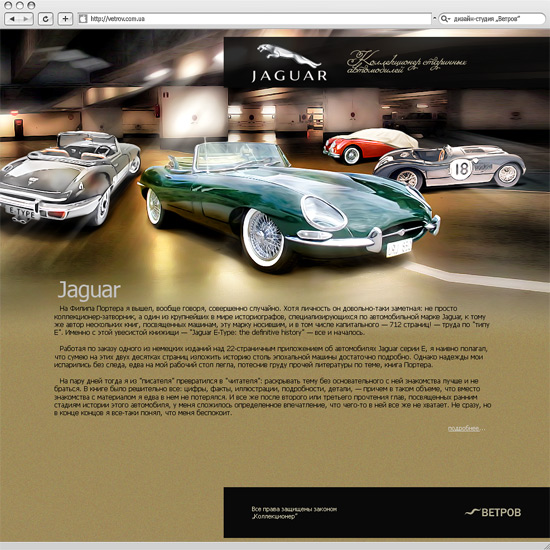Open the подробнее... read-more link
The image size is (550, 550).
tap(466, 428)
